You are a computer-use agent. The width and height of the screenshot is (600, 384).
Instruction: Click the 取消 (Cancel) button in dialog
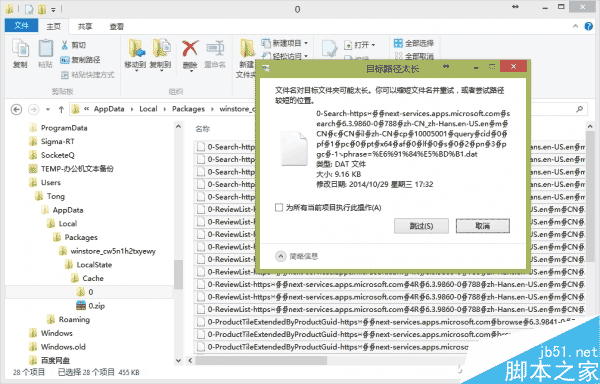[x=483, y=226]
